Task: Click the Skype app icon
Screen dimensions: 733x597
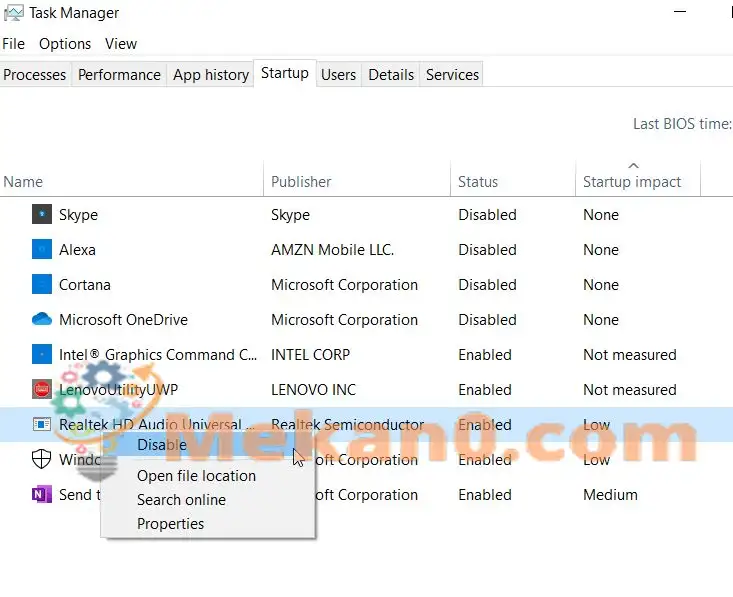Action: [x=42, y=215]
